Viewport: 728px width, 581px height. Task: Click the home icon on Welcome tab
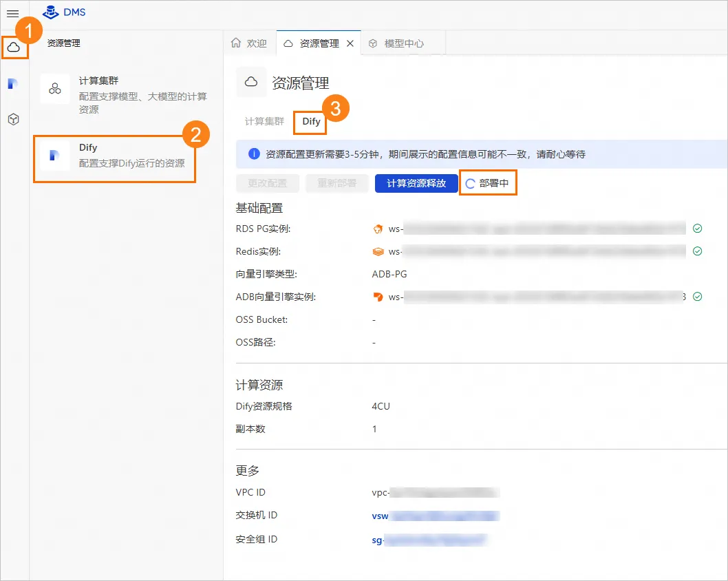click(236, 43)
